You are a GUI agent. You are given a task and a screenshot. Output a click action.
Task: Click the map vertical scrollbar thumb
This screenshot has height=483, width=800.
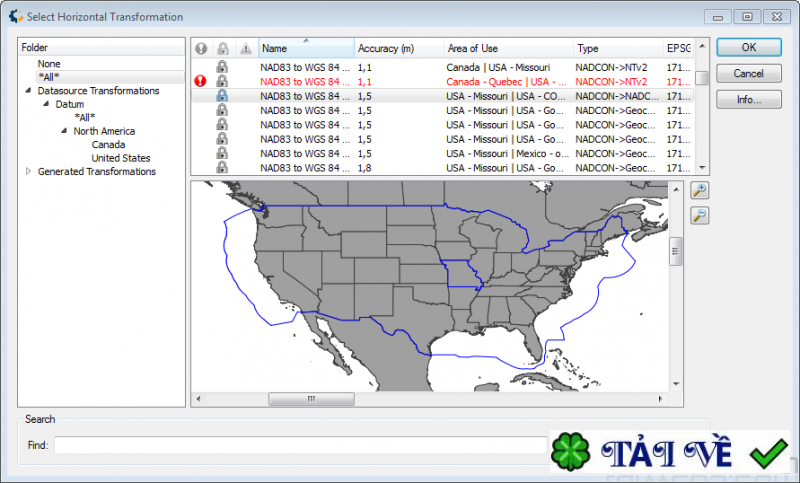[x=676, y=251]
